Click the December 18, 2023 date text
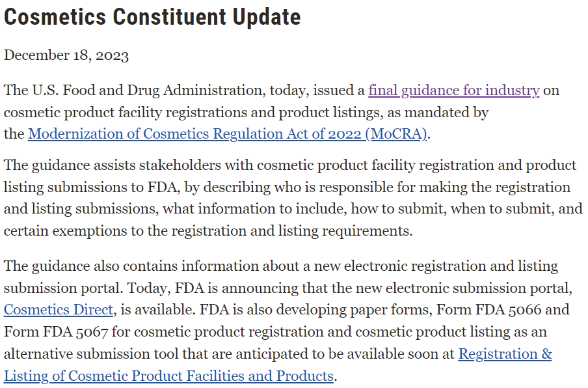The width and height of the screenshot is (588, 388). point(66,55)
